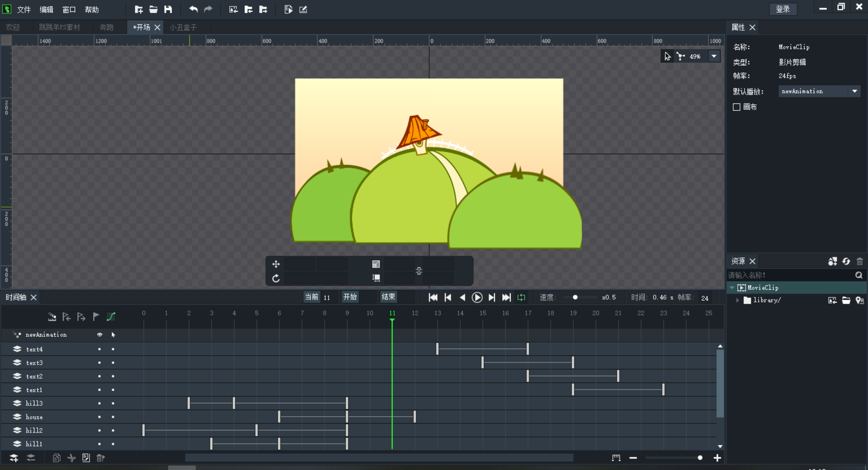Click the save file icon in toolbar

point(168,9)
